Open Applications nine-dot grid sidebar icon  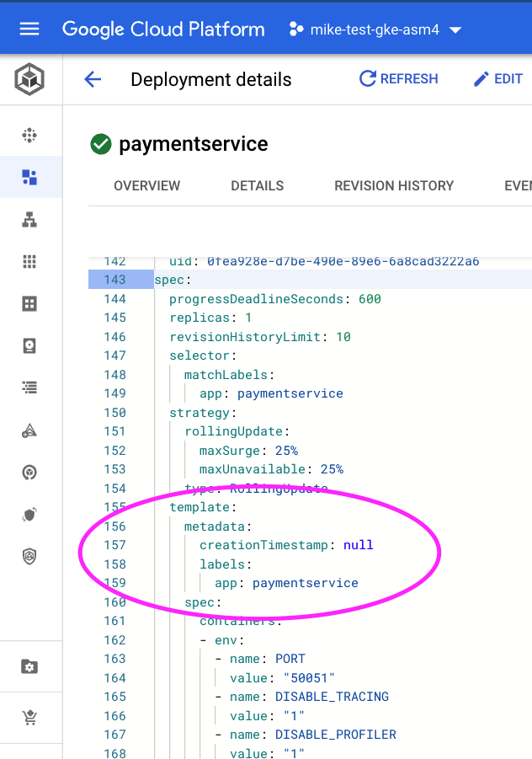point(29,261)
